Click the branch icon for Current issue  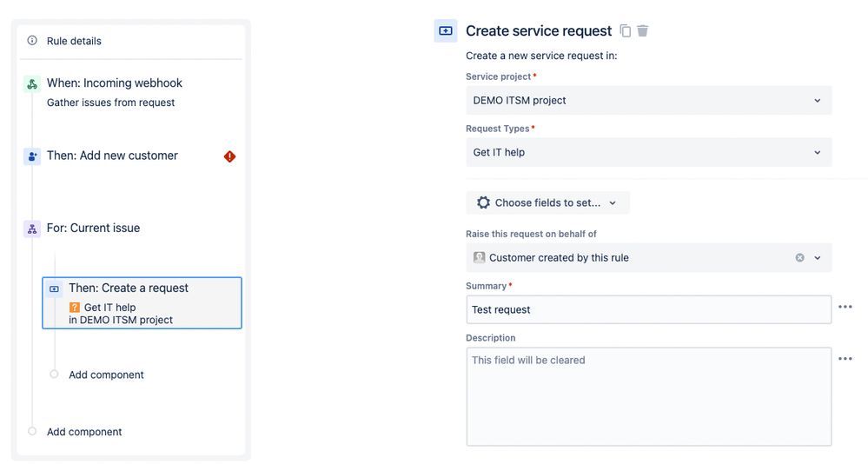coord(32,229)
